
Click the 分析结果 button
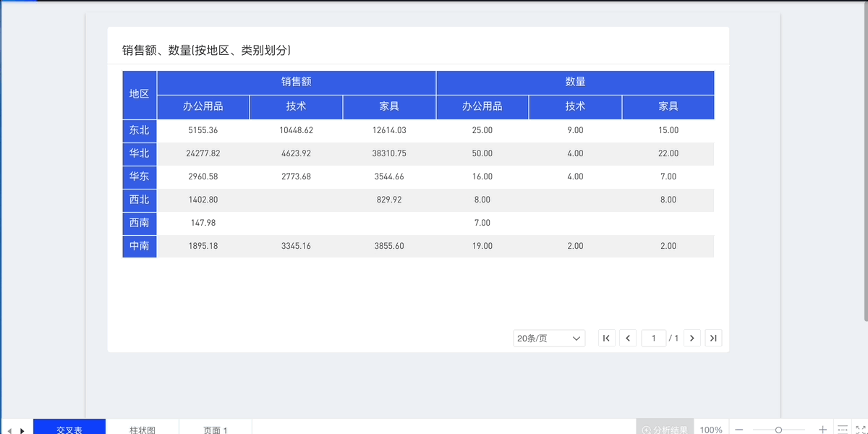point(665,429)
